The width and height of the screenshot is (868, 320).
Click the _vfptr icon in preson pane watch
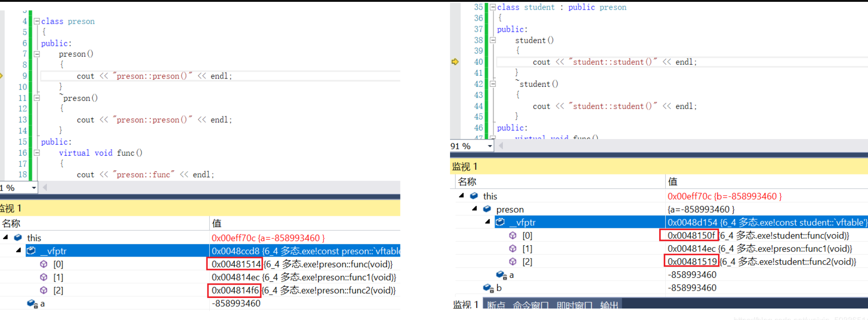click(x=31, y=251)
